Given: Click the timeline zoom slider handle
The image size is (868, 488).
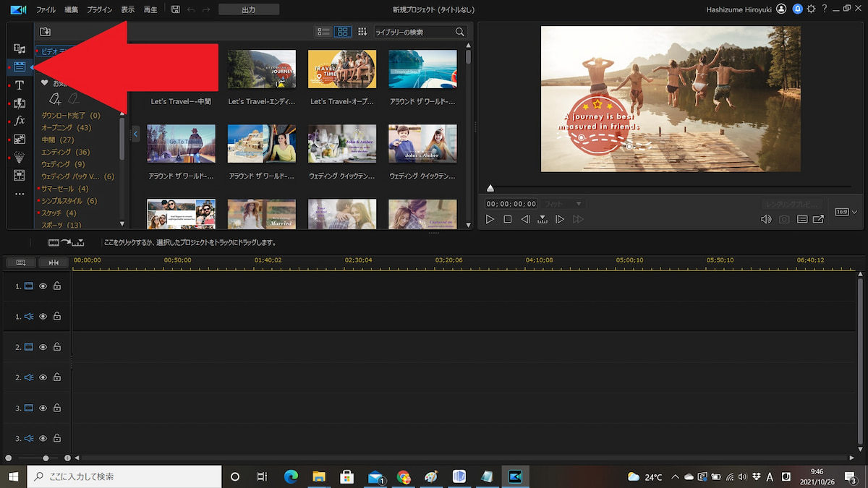Looking at the screenshot, I should click(46, 458).
